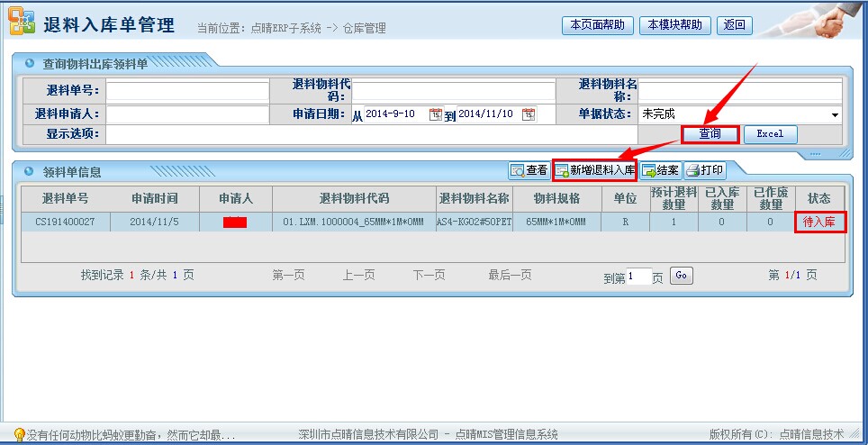This screenshot has height=445, width=868.
Task: Run search with the 查询 button
Action: point(710,134)
